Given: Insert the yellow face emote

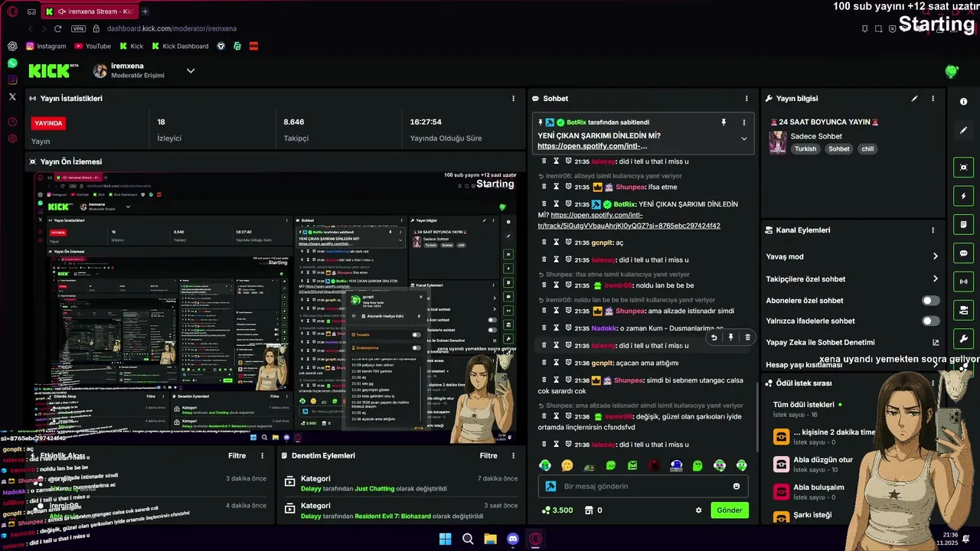Looking at the screenshot, I should tap(567, 465).
